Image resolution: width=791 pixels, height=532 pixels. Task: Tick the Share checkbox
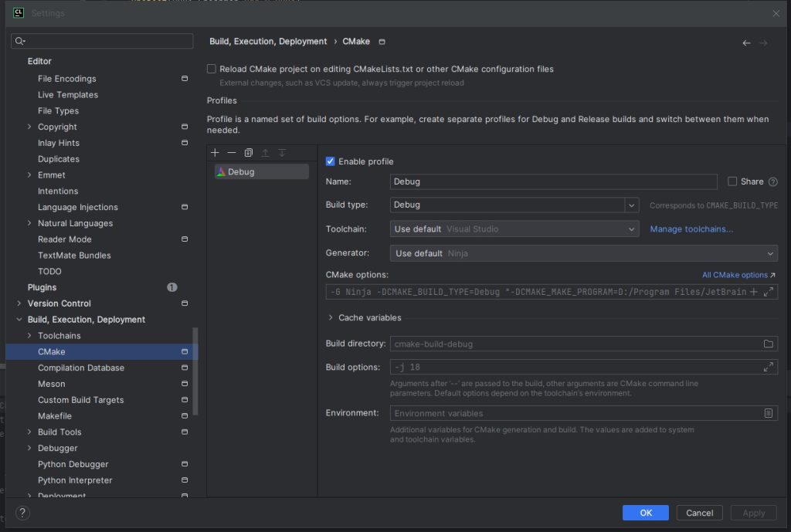732,181
